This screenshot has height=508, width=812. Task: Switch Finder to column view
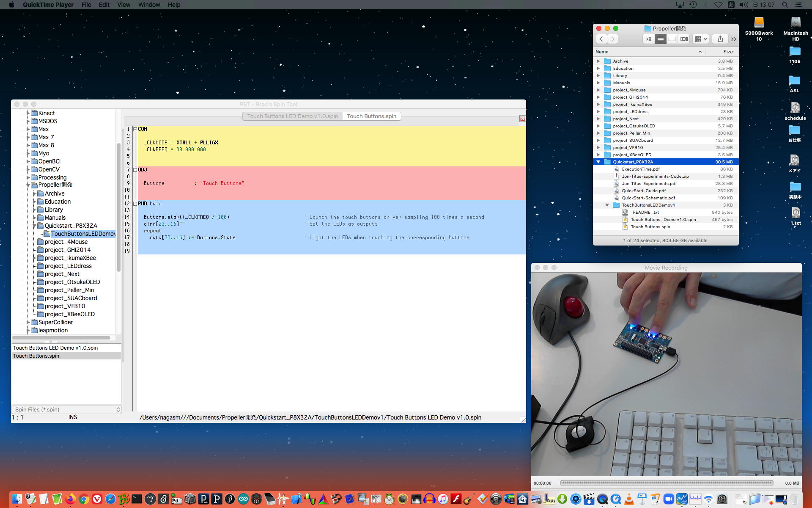click(x=672, y=39)
